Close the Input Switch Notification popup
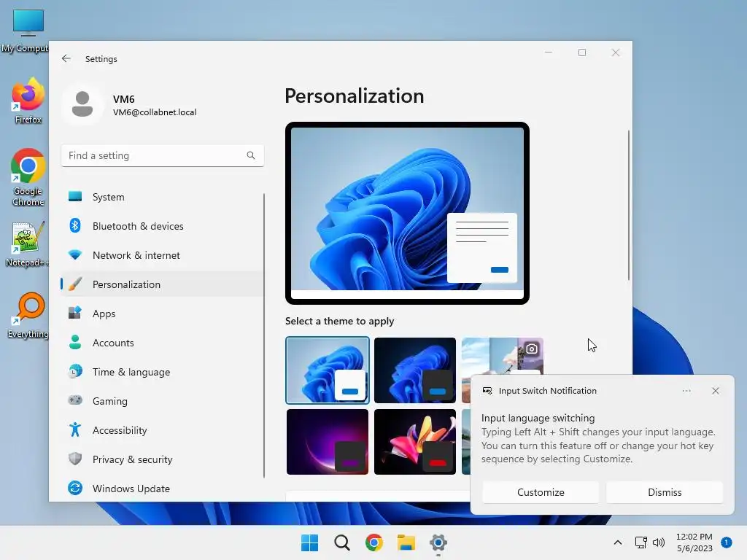The width and height of the screenshot is (747, 560). pyautogui.click(x=716, y=391)
